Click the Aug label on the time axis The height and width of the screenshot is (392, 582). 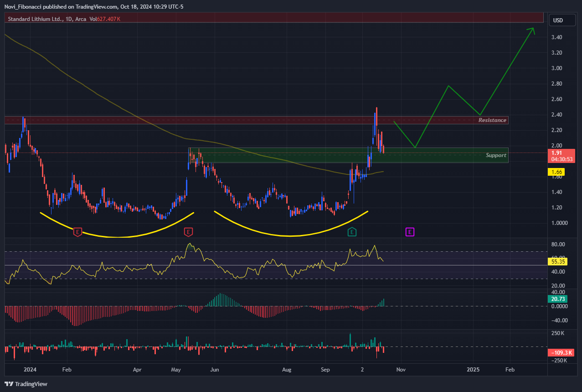click(286, 370)
